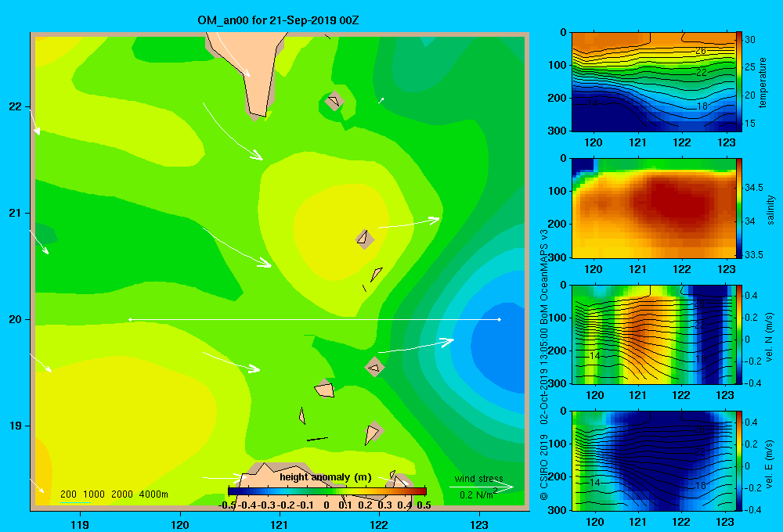The image size is (783, 532).
Task: Click the 'height anomaly (m)' label
Action: [x=326, y=477]
